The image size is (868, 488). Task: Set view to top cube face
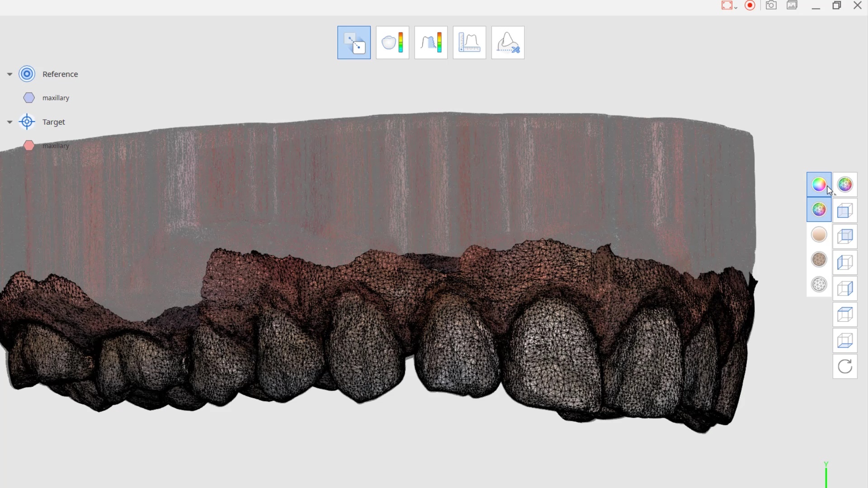[x=845, y=314]
